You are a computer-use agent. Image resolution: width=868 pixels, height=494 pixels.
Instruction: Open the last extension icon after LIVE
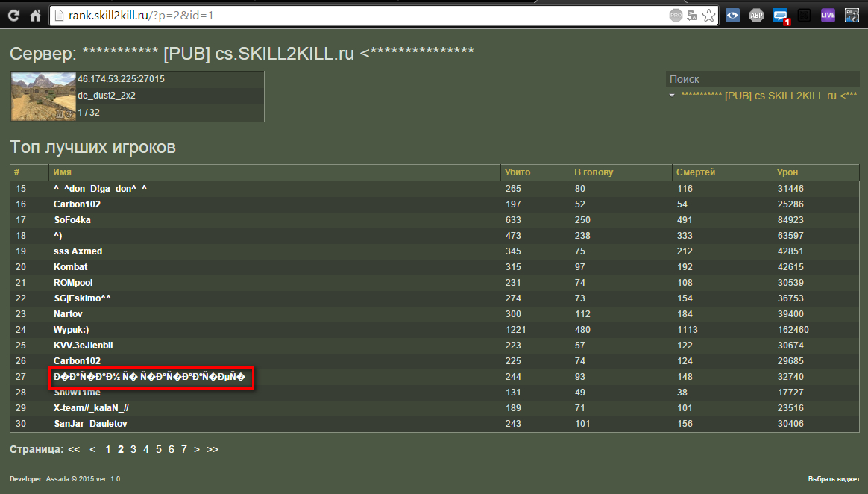click(852, 16)
